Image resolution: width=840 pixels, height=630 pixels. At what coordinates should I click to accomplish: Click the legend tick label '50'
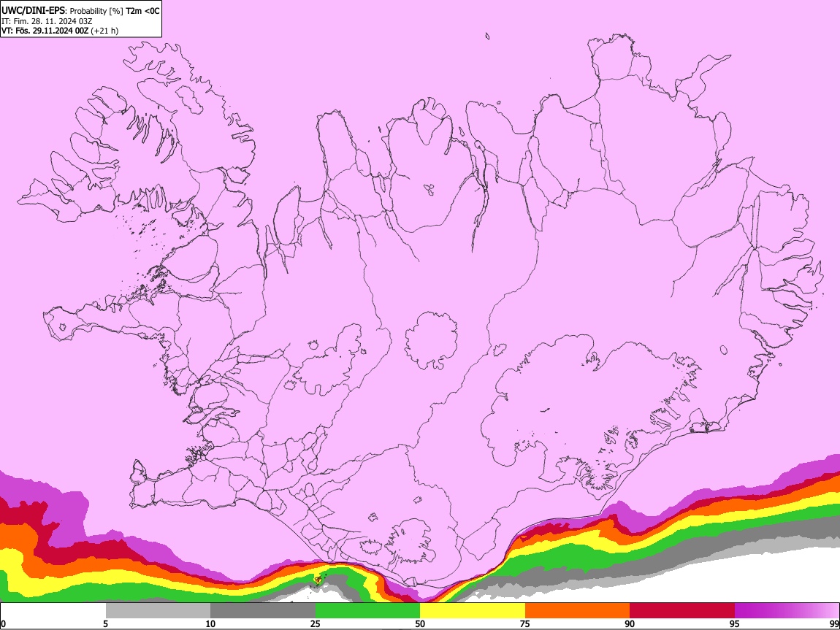tap(420, 623)
